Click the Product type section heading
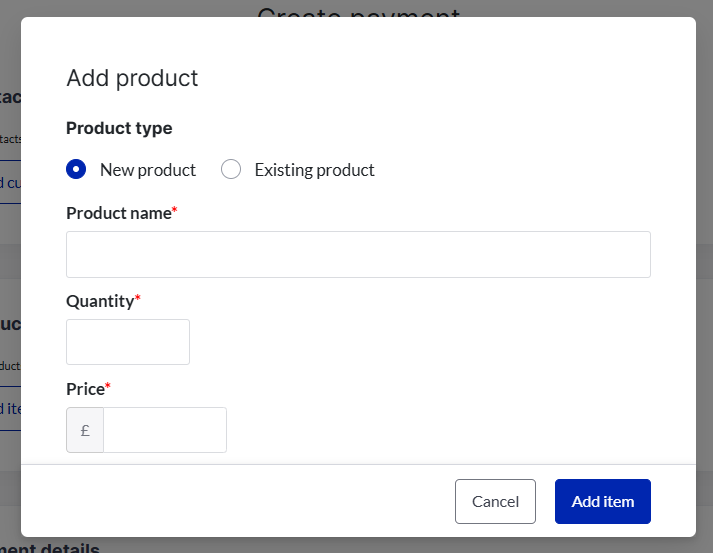 [119, 128]
